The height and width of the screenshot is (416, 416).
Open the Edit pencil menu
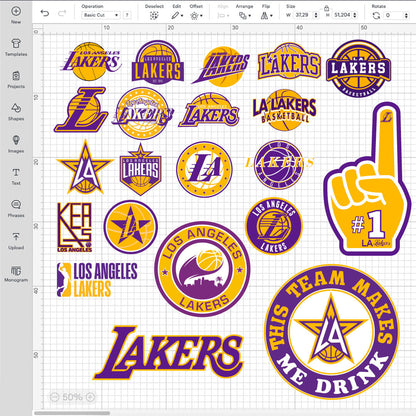(177, 15)
